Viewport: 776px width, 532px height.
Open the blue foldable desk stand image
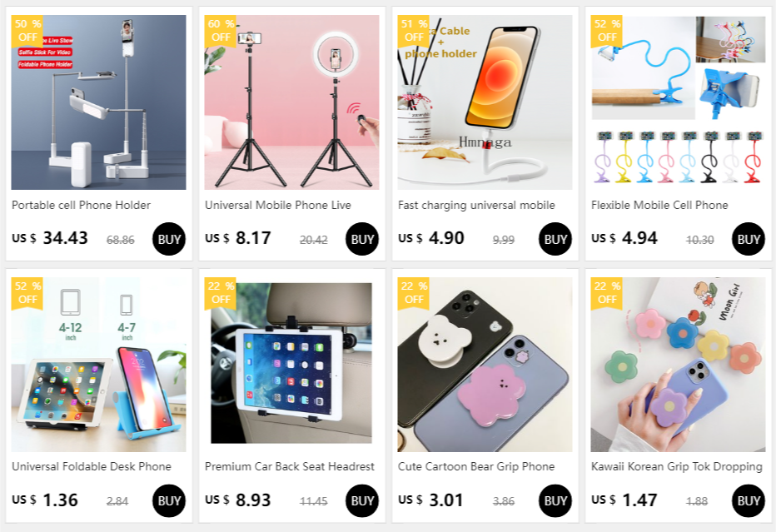pos(98,364)
